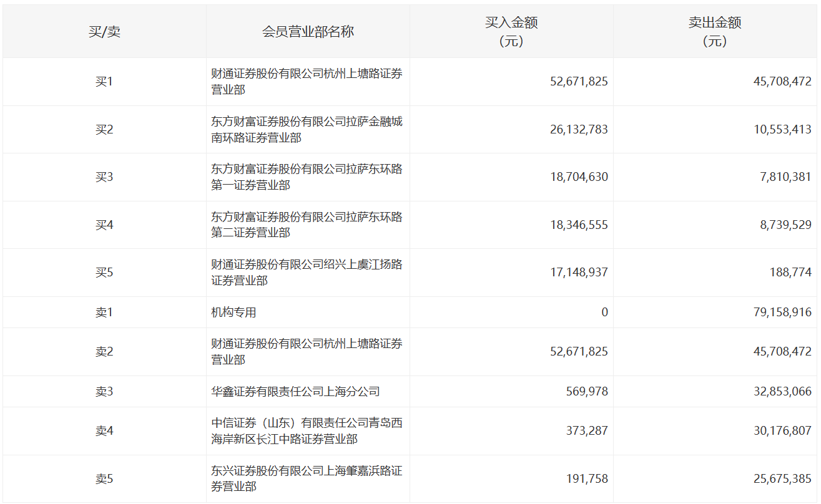Click the 会员营业部名称 column header
821x504 pixels.
[x=308, y=32]
